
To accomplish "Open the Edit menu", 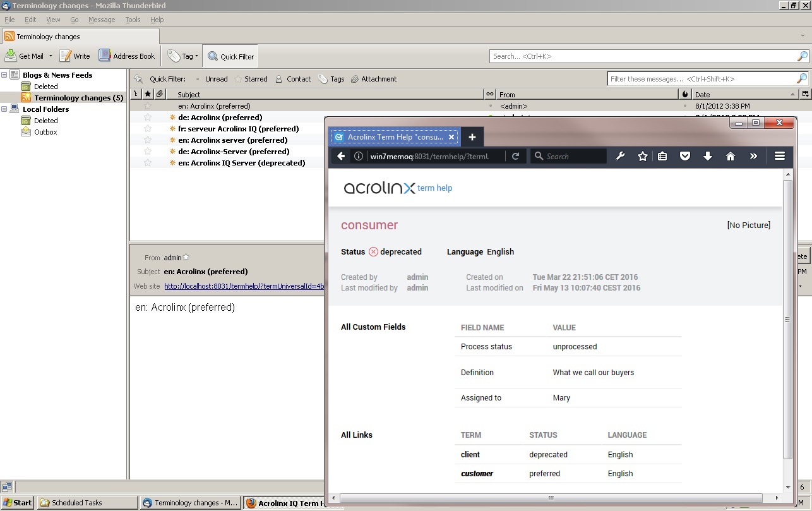I will [30, 20].
